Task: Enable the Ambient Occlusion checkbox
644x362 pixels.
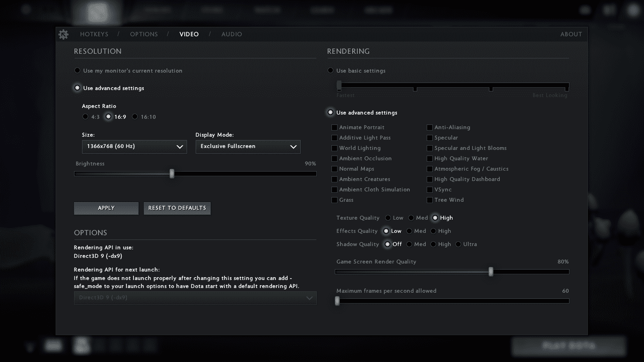Action: [x=334, y=159]
